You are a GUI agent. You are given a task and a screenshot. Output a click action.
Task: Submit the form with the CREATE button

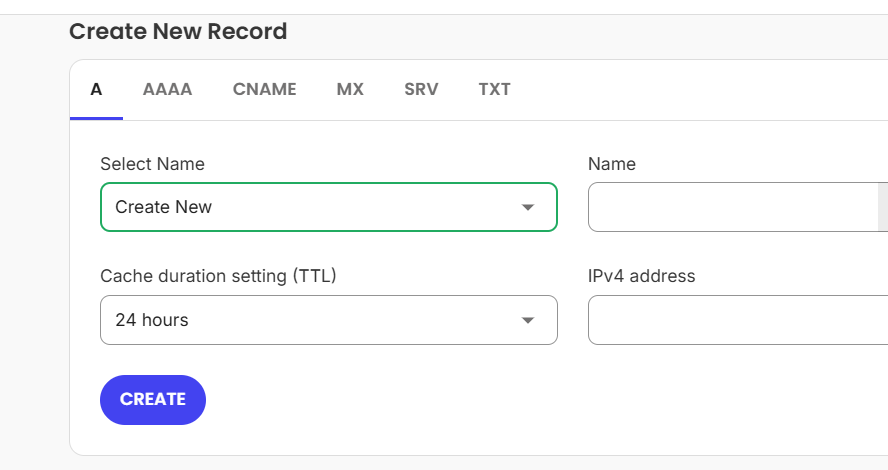pos(153,400)
